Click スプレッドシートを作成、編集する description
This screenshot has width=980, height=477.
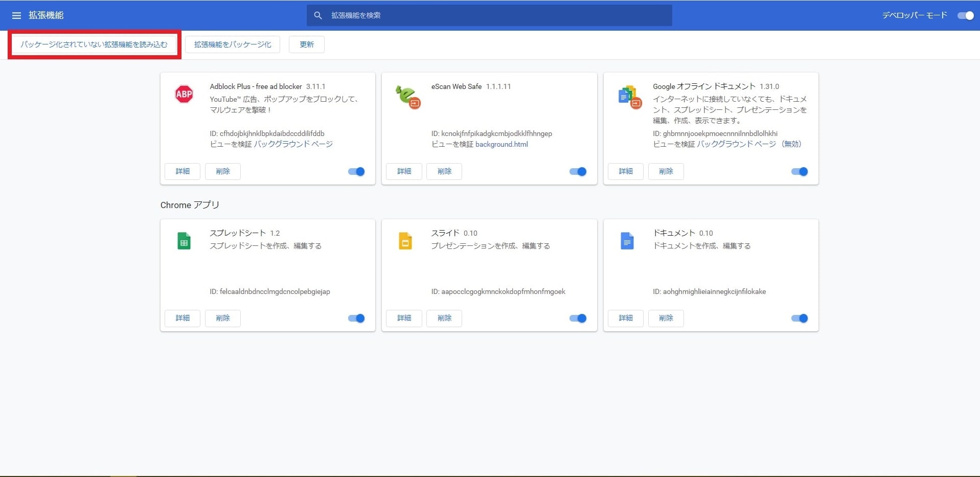(266, 246)
